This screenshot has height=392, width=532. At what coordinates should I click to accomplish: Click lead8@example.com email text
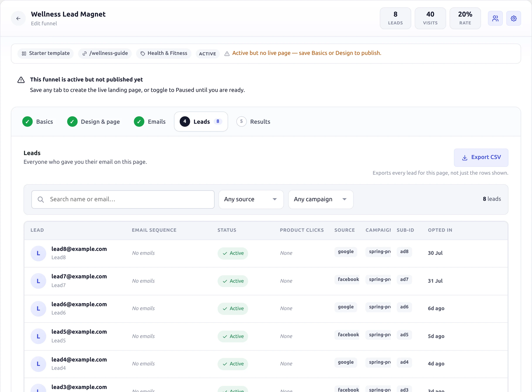(x=79, y=249)
